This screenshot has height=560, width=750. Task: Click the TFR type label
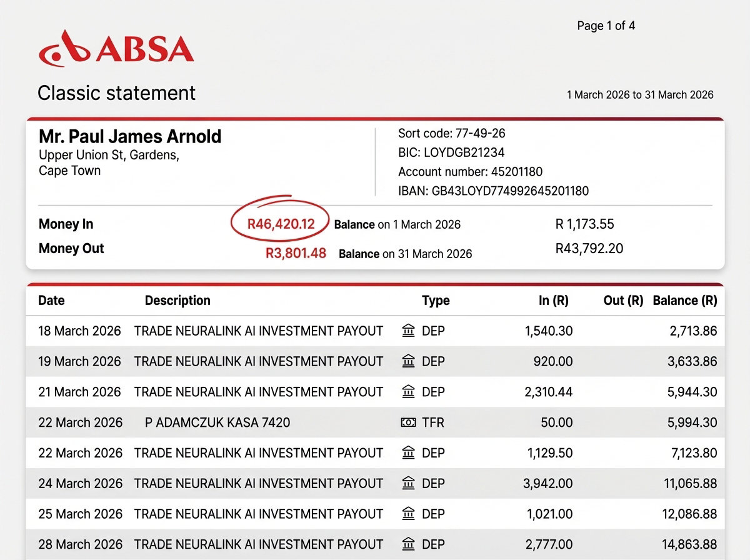433,422
